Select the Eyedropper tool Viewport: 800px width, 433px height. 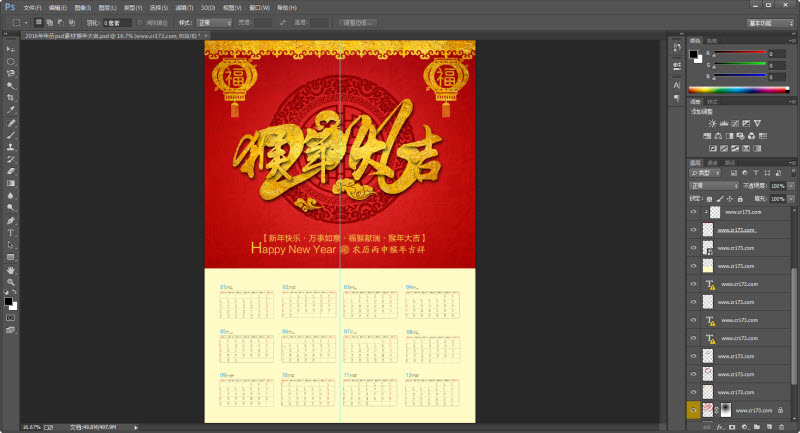[x=11, y=110]
